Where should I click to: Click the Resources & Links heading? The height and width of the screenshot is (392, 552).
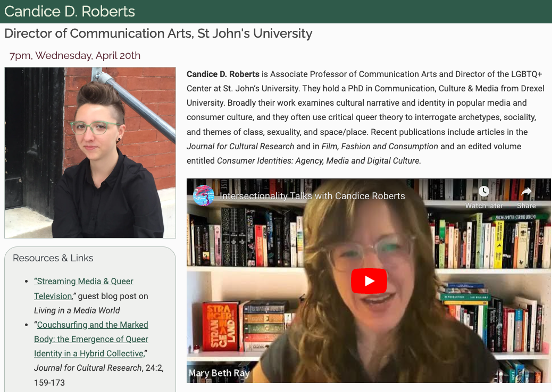53,258
